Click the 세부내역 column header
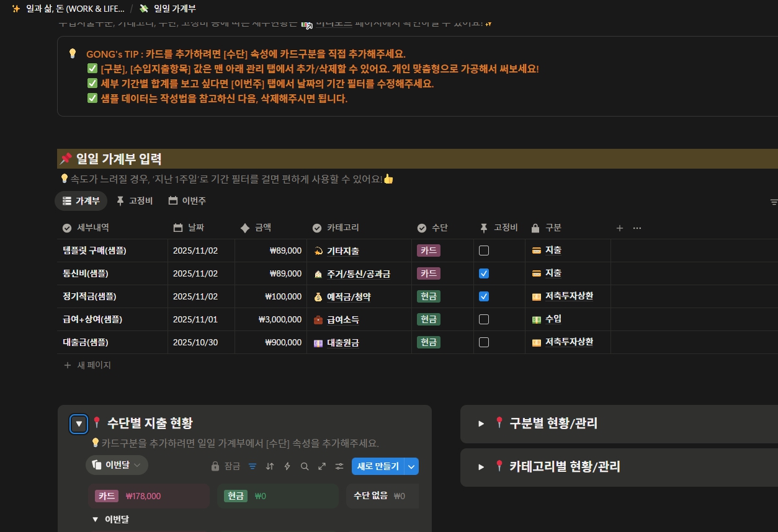778x532 pixels. pyautogui.click(x=112, y=228)
